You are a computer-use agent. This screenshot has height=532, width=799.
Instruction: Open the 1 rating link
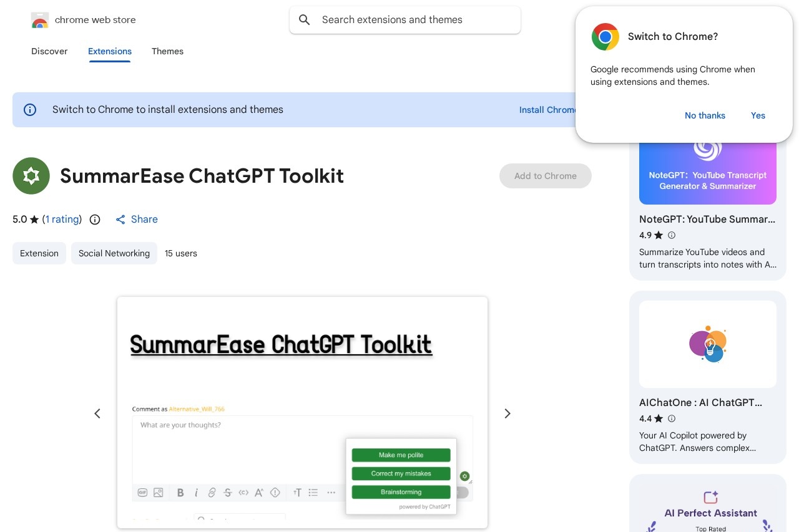coord(62,220)
